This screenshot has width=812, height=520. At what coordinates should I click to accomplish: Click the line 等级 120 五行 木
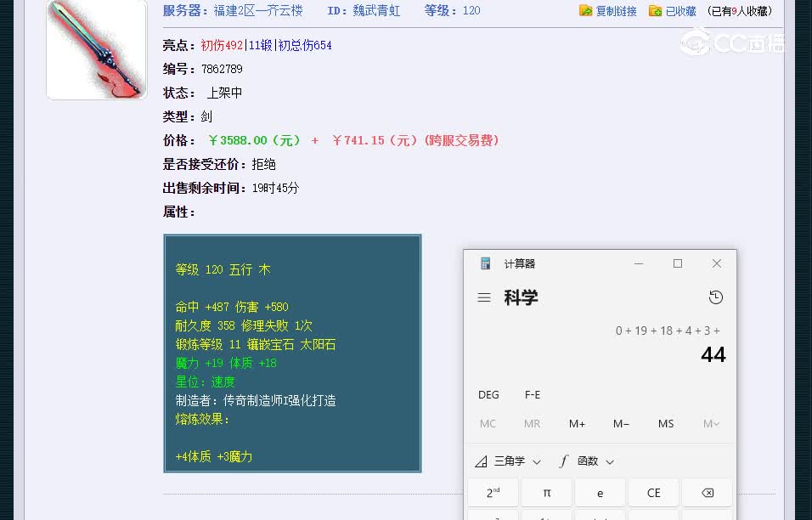223,269
